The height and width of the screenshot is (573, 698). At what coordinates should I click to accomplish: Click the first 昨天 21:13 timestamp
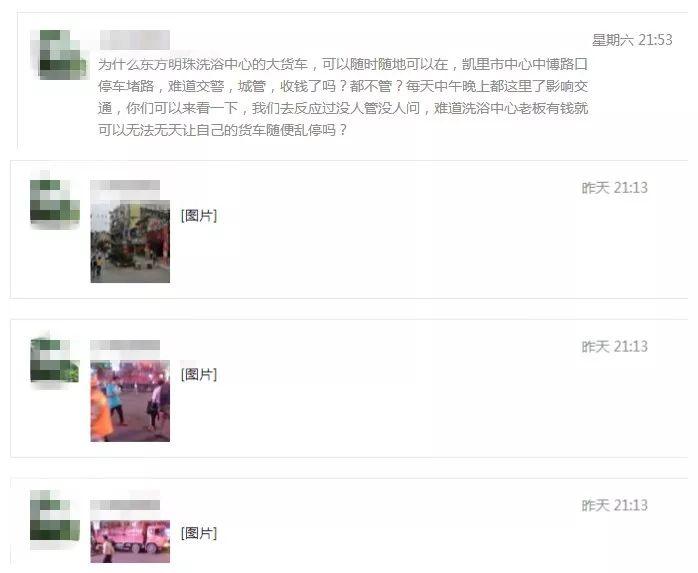point(615,188)
